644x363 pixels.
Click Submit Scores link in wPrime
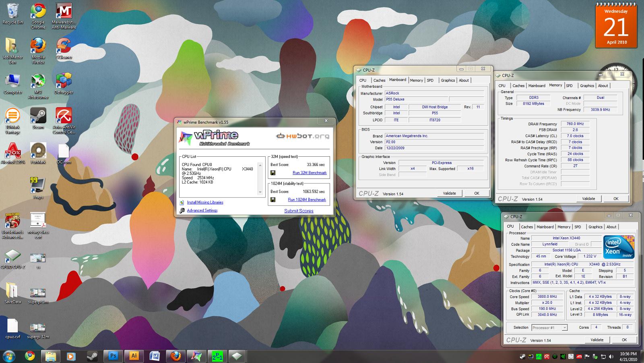point(299,211)
